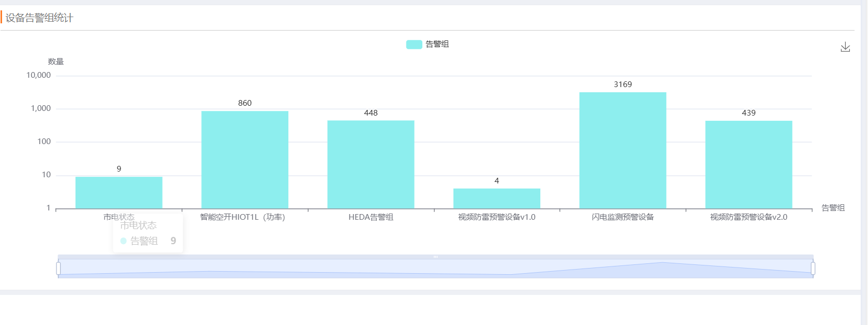Click the 860 value label
Image resolution: width=868 pixels, height=325 pixels.
245,103
